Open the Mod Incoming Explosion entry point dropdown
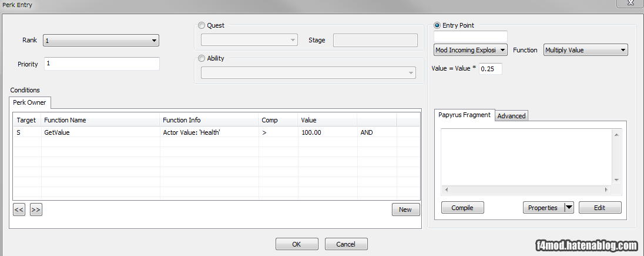Screen dimensions: 644x256 pos(471,50)
